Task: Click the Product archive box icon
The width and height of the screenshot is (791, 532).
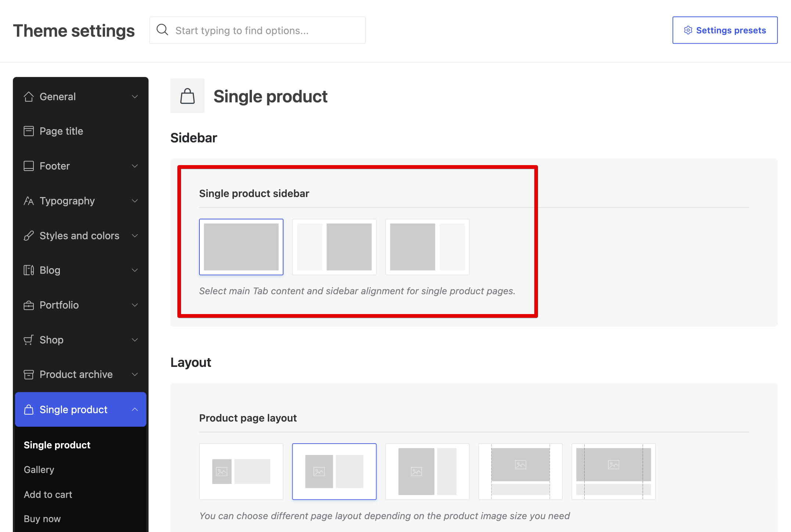Action: tap(29, 374)
